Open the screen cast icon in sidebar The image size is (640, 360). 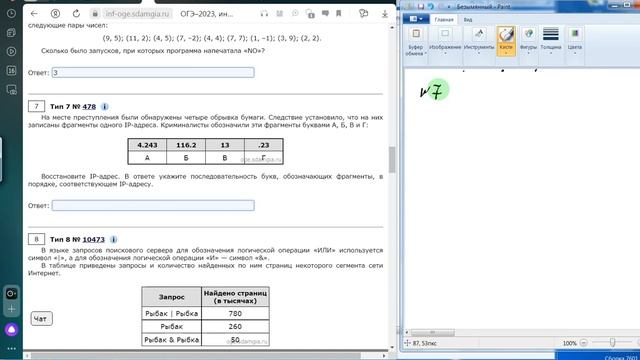coord(11,90)
